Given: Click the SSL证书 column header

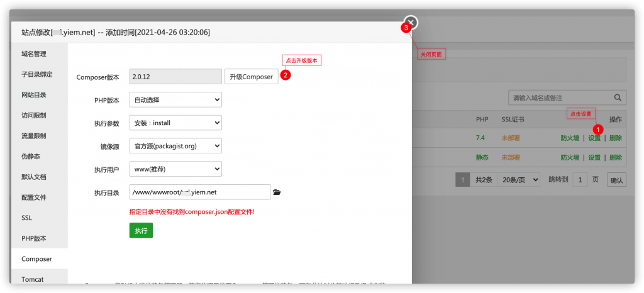Looking at the screenshot, I should pos(513,119).
